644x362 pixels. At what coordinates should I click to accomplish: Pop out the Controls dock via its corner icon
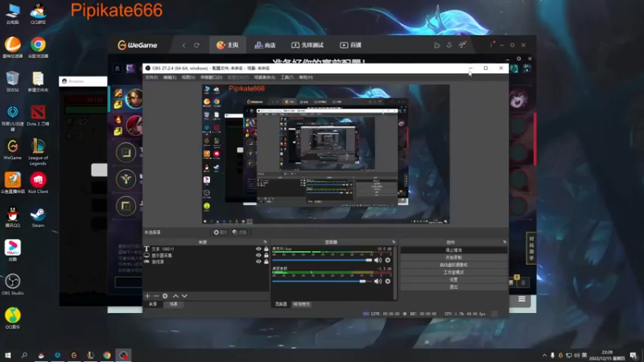(x=505, y=242)
